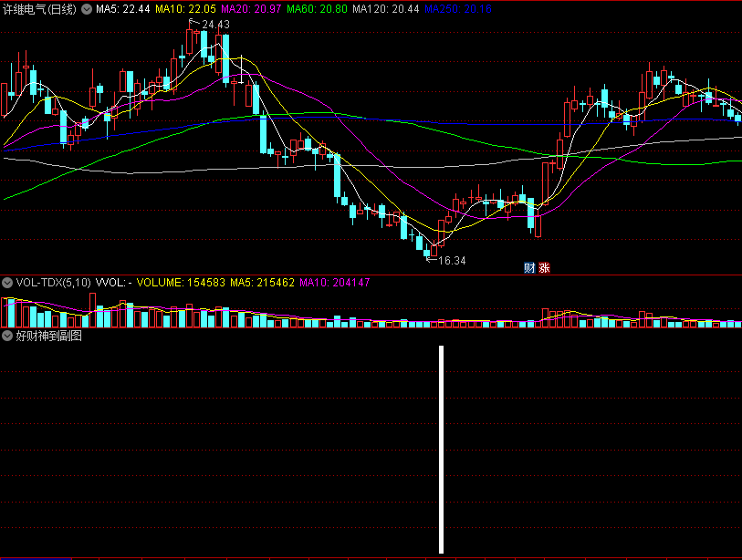Click the volume MA10: 204147 value
The width and height of the screenshot is (742, 560).
[x=335, y=283]
